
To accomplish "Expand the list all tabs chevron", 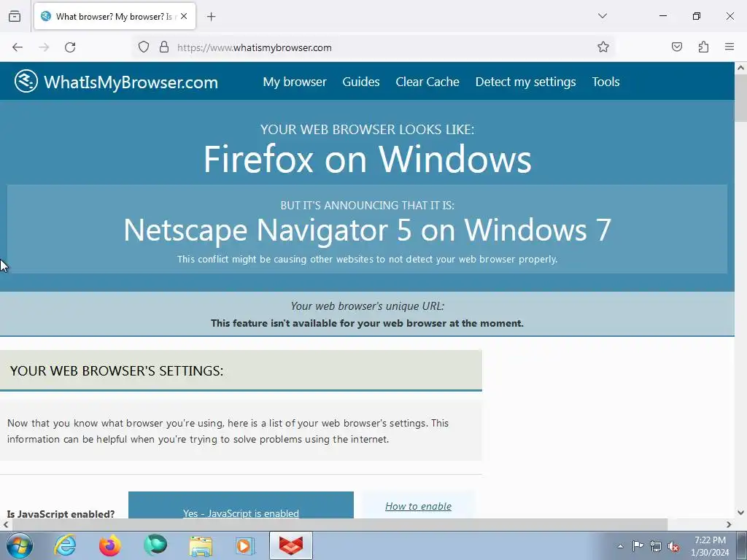I will coord(602,16).
